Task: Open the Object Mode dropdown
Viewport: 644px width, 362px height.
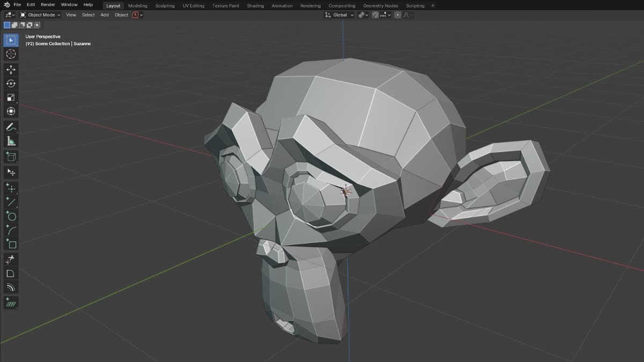Action: pos(40,14)
